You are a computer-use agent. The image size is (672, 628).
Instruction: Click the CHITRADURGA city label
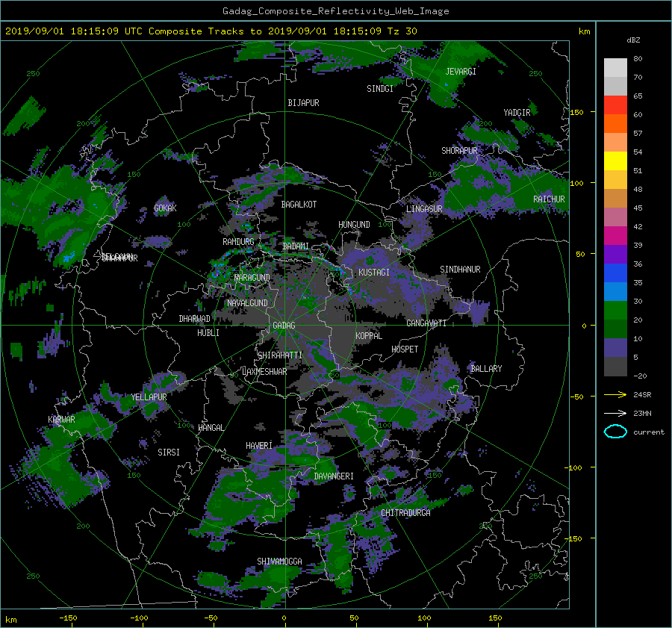click(405, 513)
